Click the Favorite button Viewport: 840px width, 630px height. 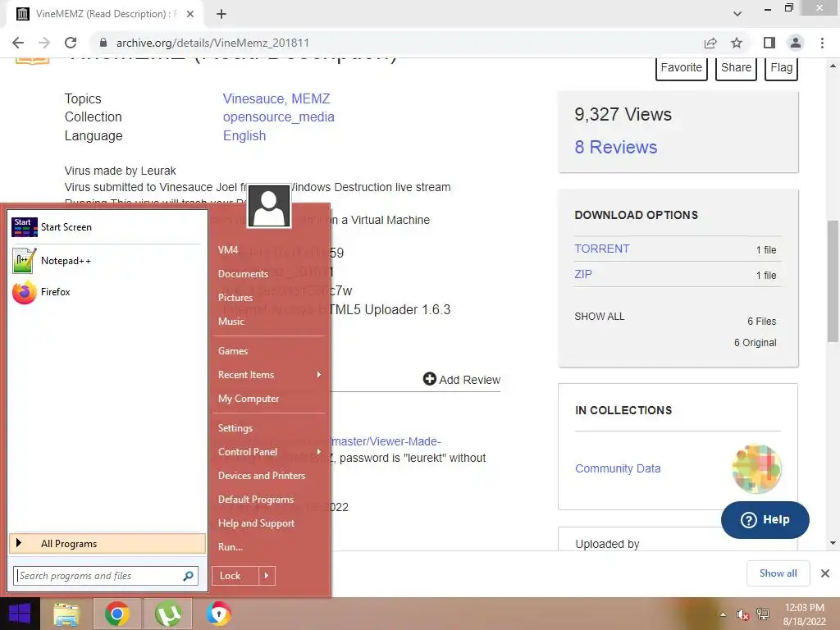pos(682,68)
